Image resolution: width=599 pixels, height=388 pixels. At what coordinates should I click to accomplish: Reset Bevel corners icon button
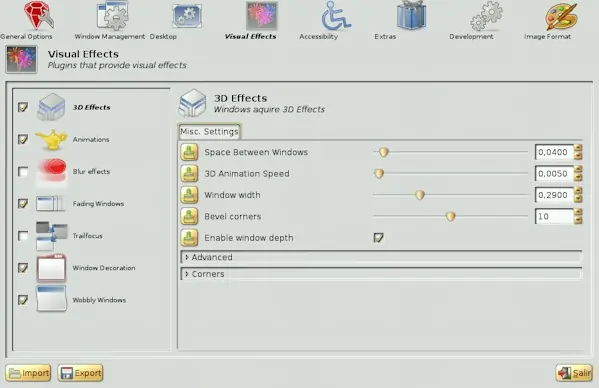pos(189,217)
